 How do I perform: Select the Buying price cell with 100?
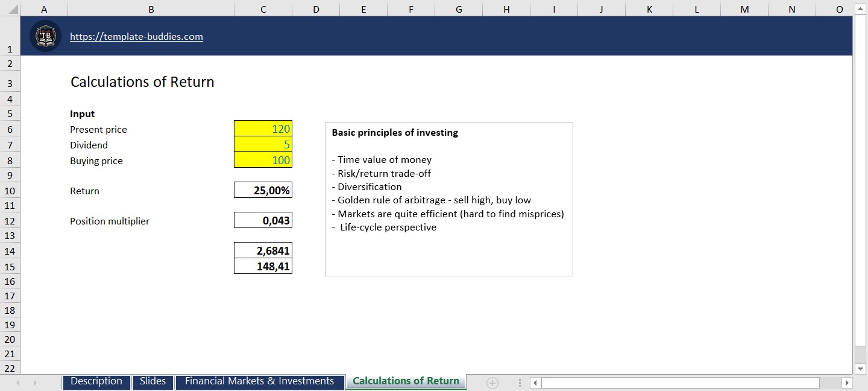click(x=263, y=160)
